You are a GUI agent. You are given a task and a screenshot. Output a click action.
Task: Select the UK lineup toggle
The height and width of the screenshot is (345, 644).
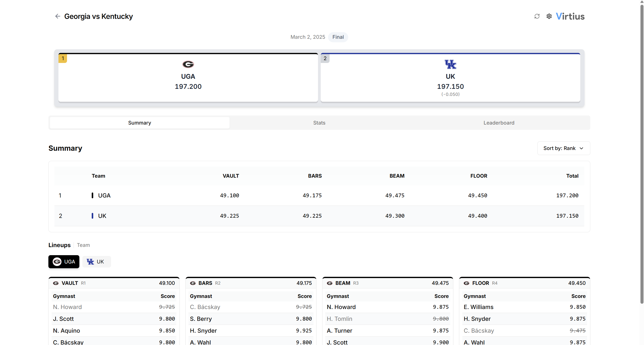96,261
